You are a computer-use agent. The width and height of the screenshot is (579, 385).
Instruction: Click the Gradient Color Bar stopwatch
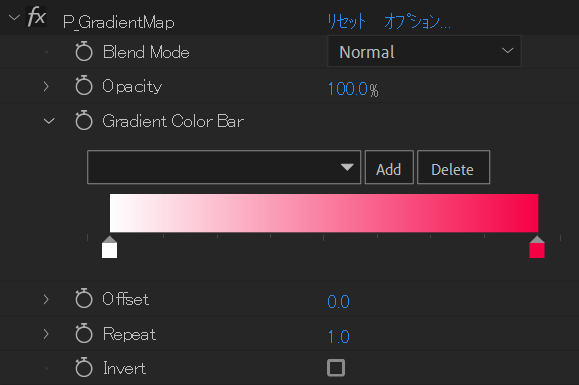tap(84, 120)
